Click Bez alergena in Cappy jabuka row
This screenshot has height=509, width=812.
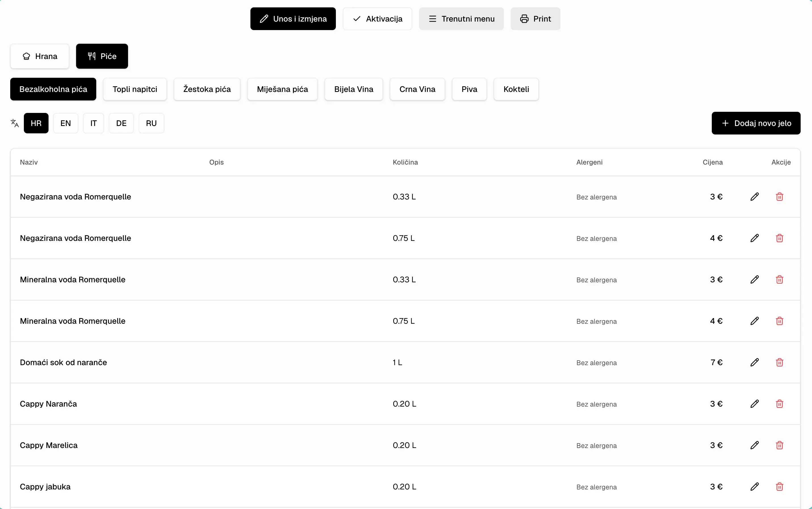point(597,487)
